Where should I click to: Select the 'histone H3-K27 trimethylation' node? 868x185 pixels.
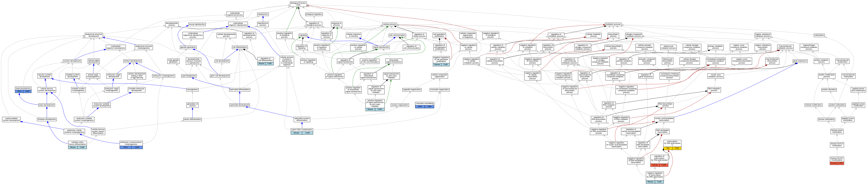pos(837,161)
